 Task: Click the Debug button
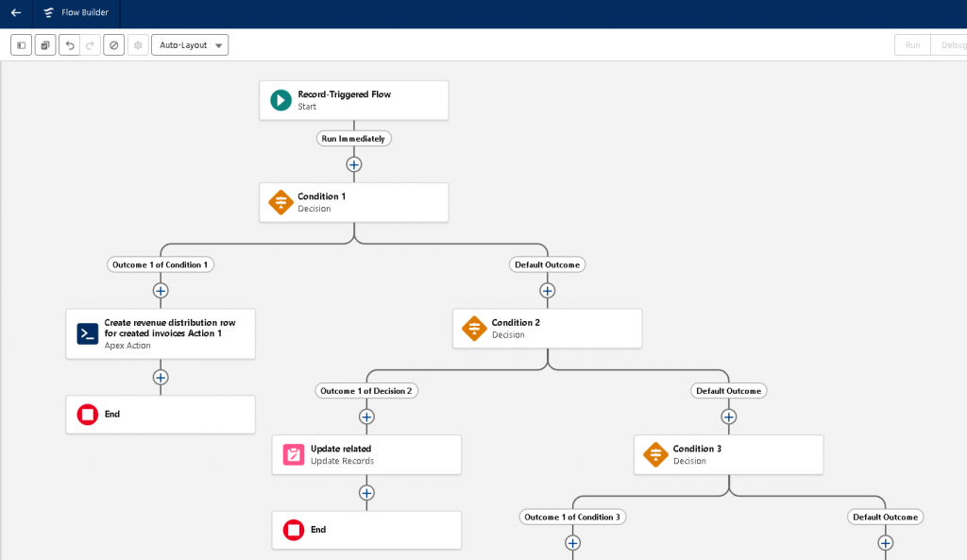[x=948, y=45]
